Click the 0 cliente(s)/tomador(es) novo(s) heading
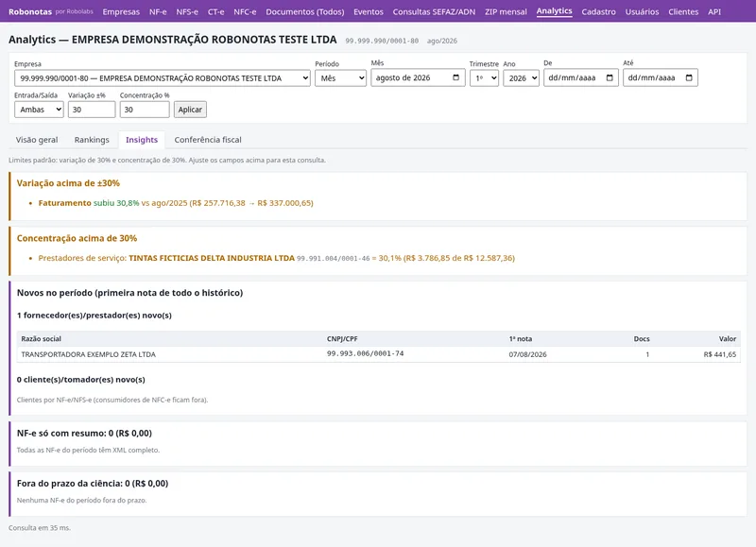Viewport: 756px width, 547px height. [81, 379]
